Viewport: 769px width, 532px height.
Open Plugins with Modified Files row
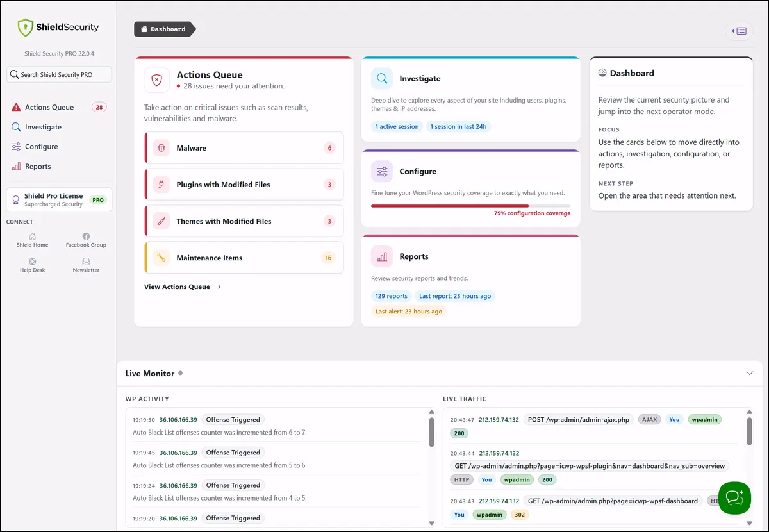(244, 185)
